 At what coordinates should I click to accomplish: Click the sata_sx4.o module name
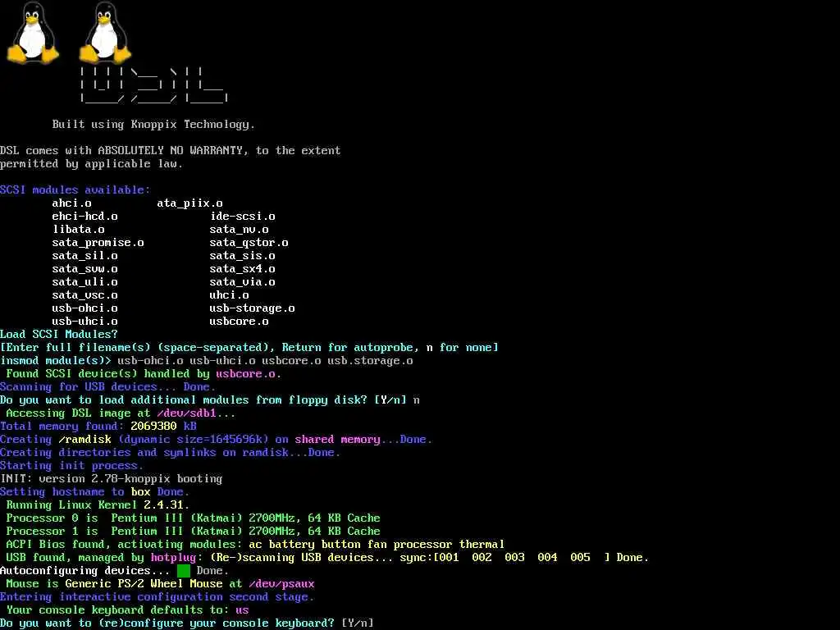click(x=242, y=269)
